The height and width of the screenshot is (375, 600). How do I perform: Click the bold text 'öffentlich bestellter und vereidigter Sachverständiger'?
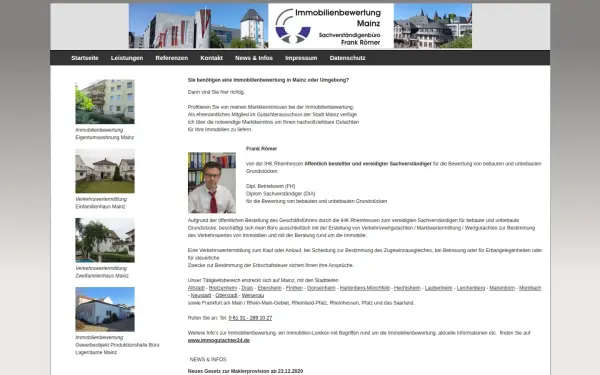(x=368, y=164)
